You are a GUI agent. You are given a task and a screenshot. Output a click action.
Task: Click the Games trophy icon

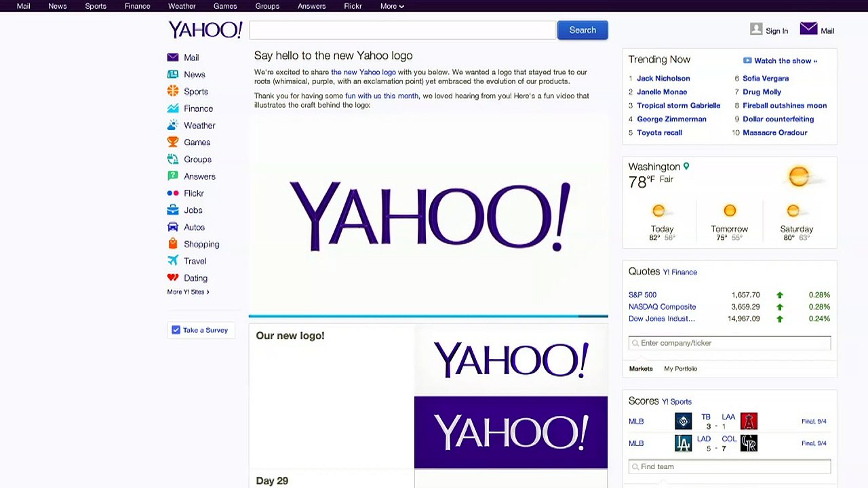[173, 142]
